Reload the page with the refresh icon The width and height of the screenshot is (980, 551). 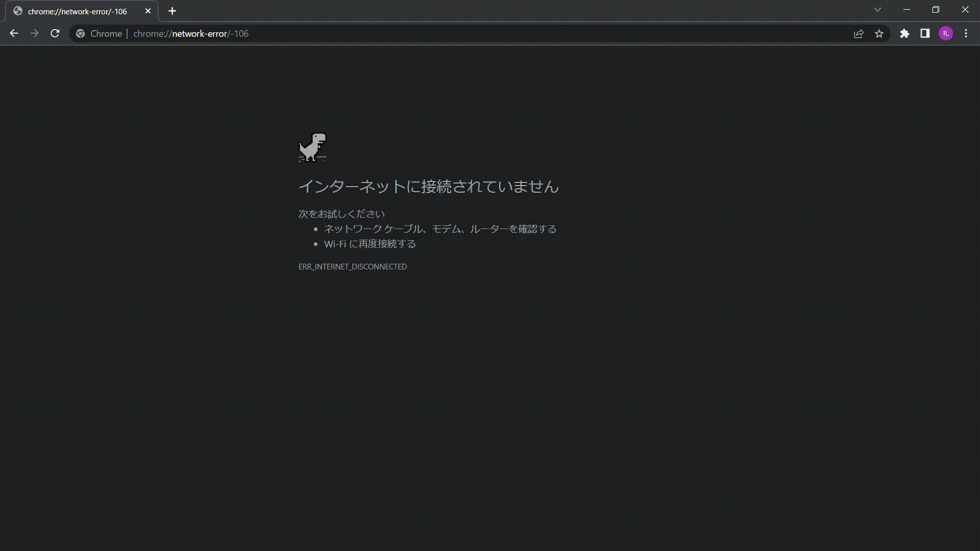point(55,33)
